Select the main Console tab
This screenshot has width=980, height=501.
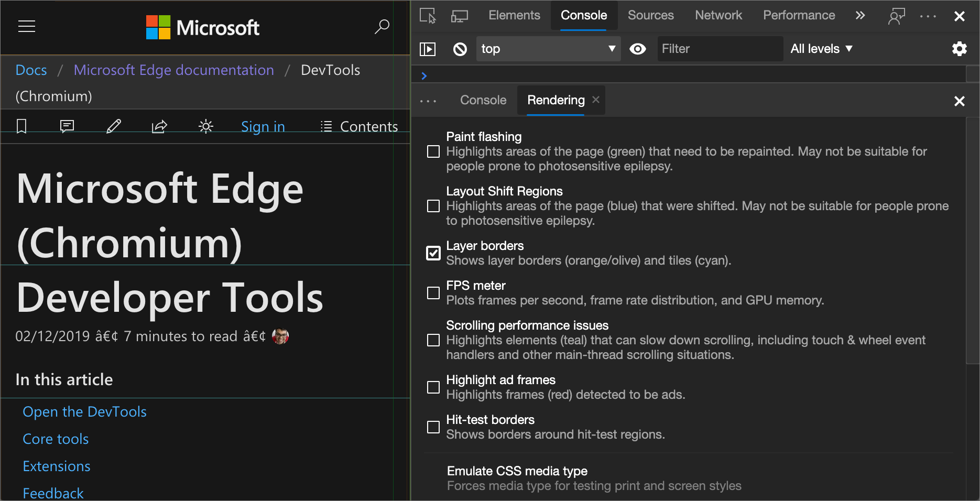click(x=584, y=15)
